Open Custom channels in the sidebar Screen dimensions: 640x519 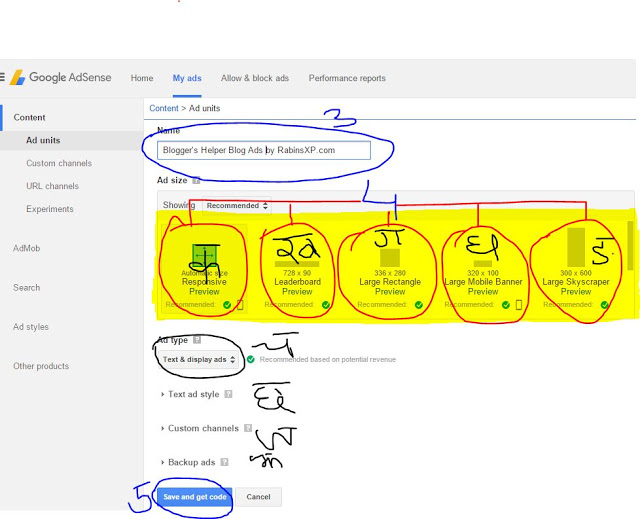coord(59,163)
